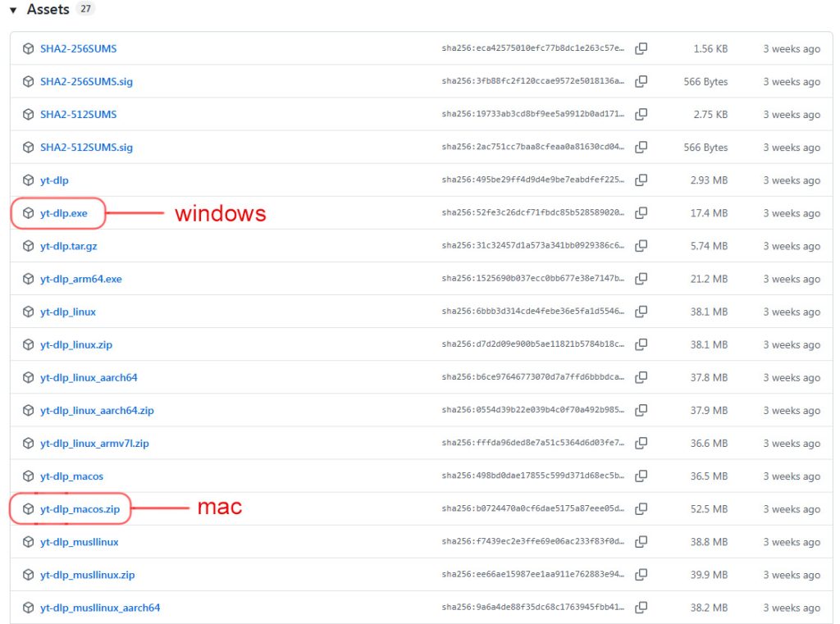The height and width of the screenshot is (624, 840).
Task: Select the hash text starting sha256:b0724470
Action: tap(533, 508)
